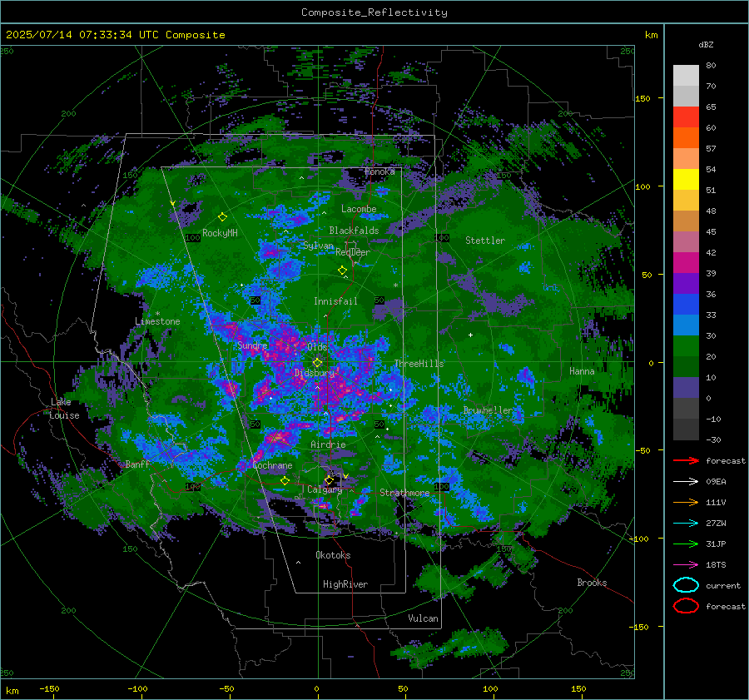Click the km unit label at top right
Screen dimensions: 749x700
651,35
